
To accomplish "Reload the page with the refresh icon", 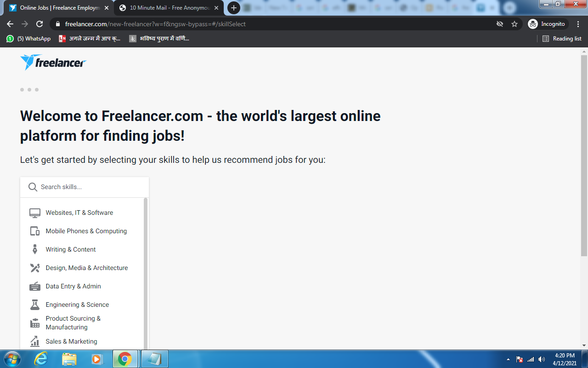I will [x=40, y=24].
